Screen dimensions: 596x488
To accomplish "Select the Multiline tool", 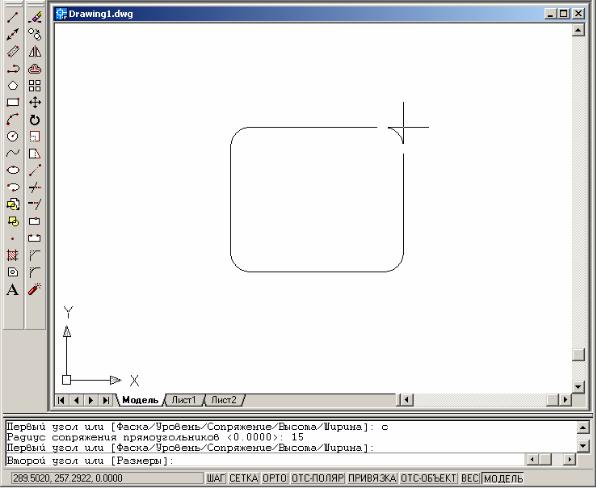I will coord(13,51).
